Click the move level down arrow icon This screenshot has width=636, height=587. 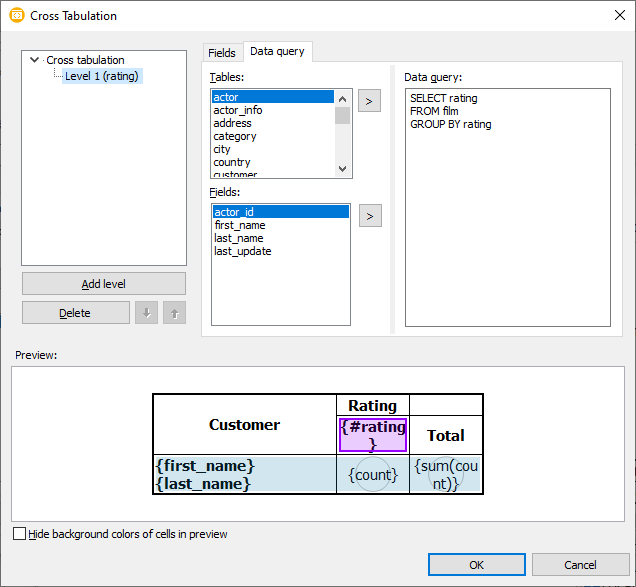[x=147, y=313]
